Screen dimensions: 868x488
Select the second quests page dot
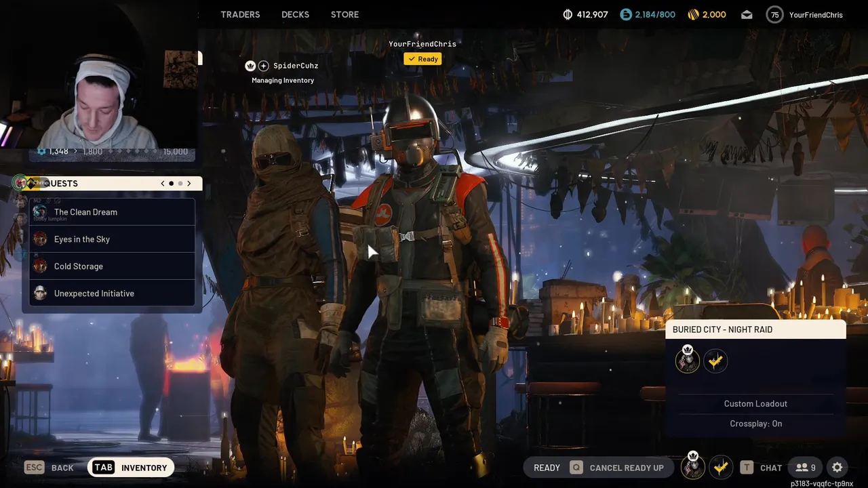coord(180,183)
